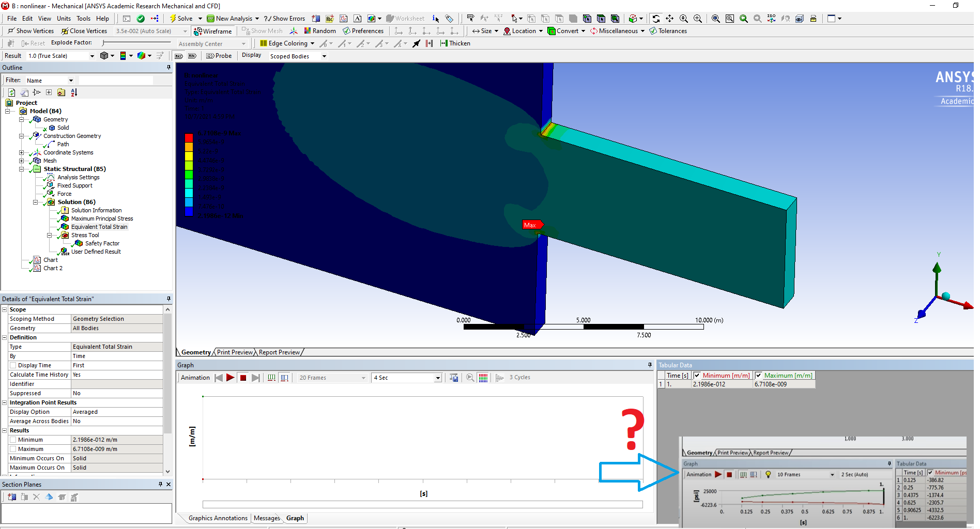Viewport: 980px width, 529px height.
Task: Play the result animation
Action: [231, 378]
